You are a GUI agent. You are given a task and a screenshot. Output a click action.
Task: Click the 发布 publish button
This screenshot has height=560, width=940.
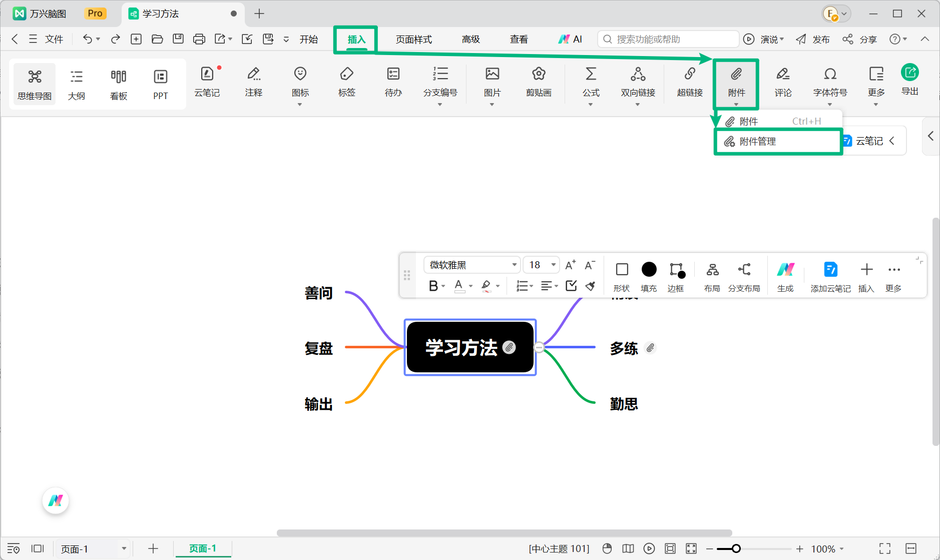click(x=812, y=39)
